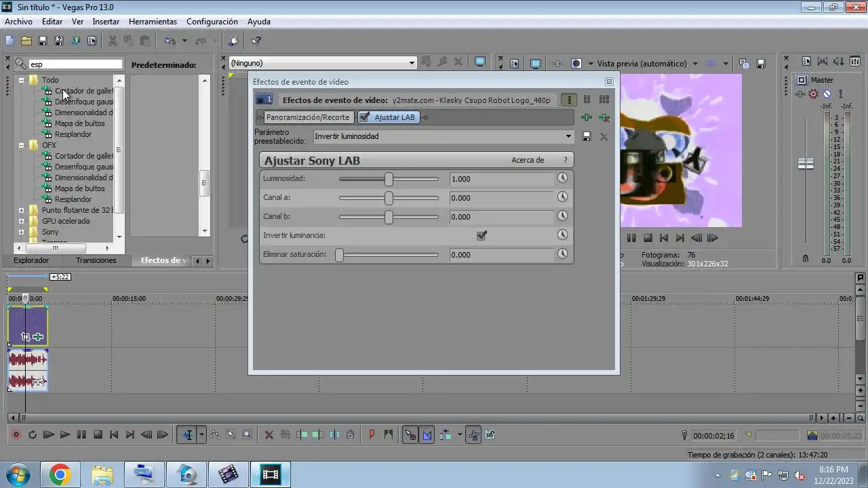868x488 pixels.
Task: Select the Normal Edit tool
Action: click(187, 435)
